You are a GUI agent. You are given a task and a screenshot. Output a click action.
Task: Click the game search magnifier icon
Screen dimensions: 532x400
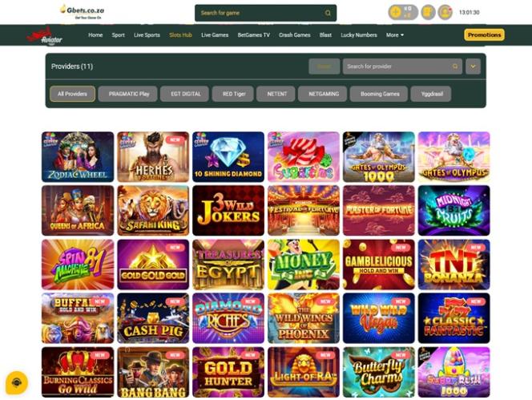[x=328, y=13]
